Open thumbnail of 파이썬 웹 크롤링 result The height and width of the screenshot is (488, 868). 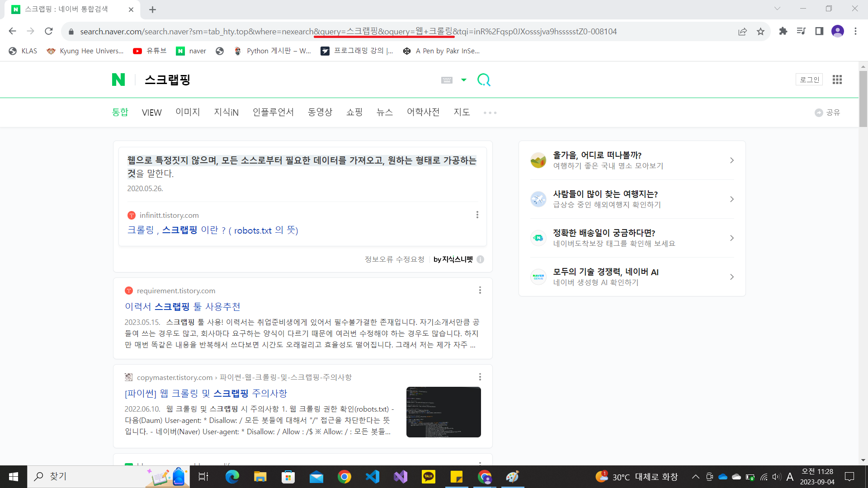443,412
